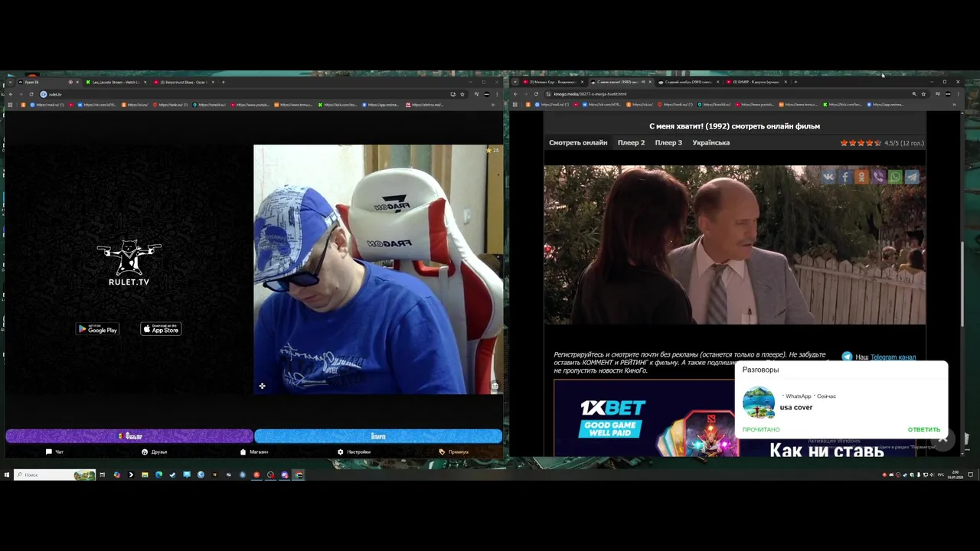Open the Премиум tab on Rulet
Screen dimensions: 980x551
coord(454,452)
